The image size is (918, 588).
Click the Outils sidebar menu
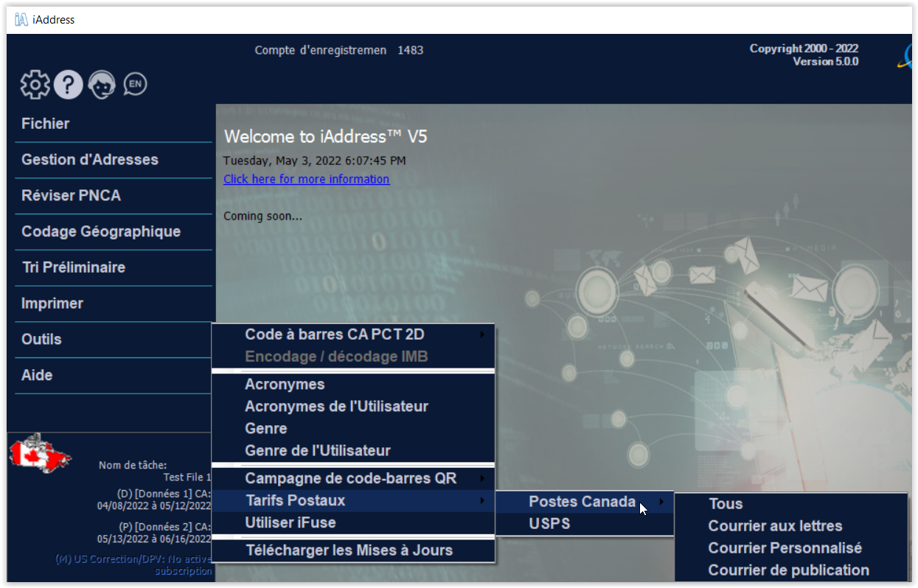point(114,340)
